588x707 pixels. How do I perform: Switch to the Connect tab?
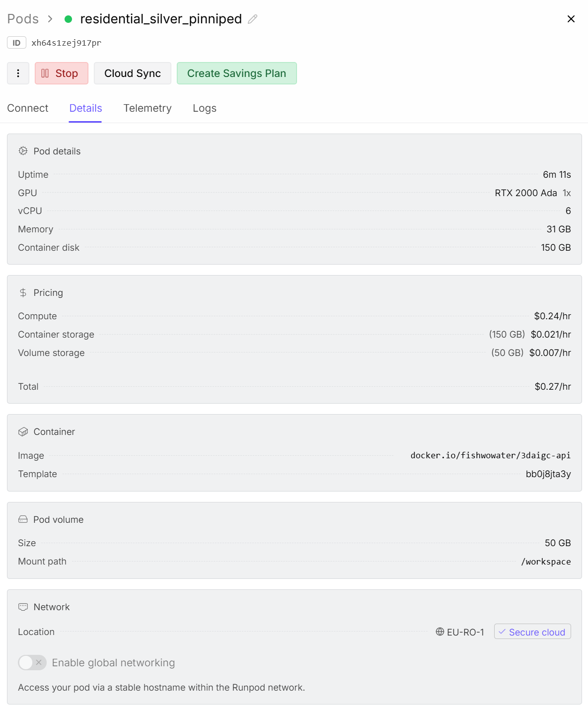point(28,108)
